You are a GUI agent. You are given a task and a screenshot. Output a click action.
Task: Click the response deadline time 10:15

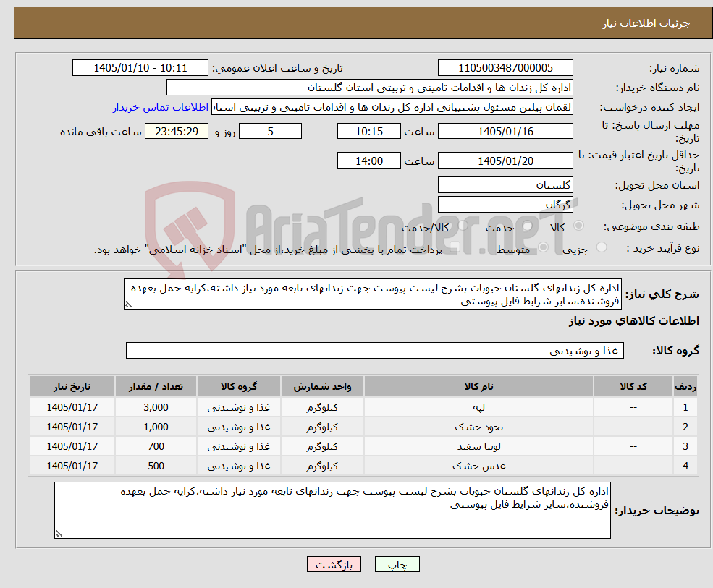pyautogui.click(x=368, y=132)
